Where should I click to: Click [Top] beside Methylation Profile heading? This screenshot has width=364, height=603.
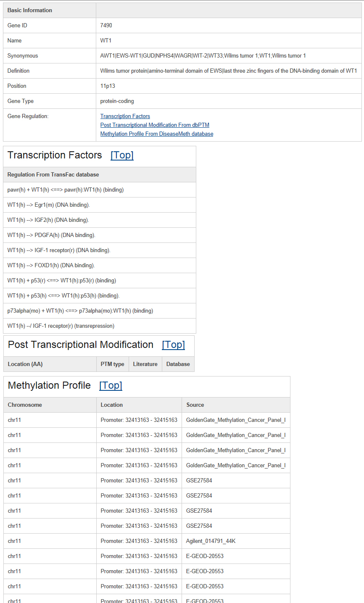tap(111, 385)
